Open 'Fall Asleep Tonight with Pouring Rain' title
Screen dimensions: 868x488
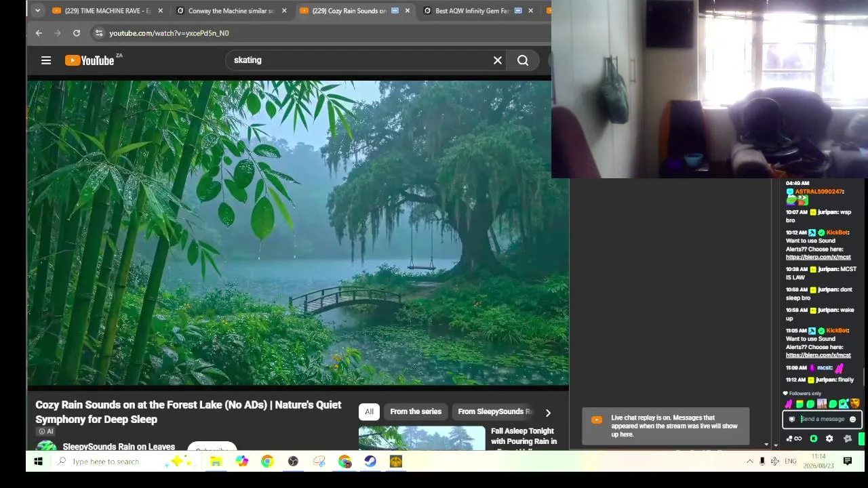tap(524, 436)
